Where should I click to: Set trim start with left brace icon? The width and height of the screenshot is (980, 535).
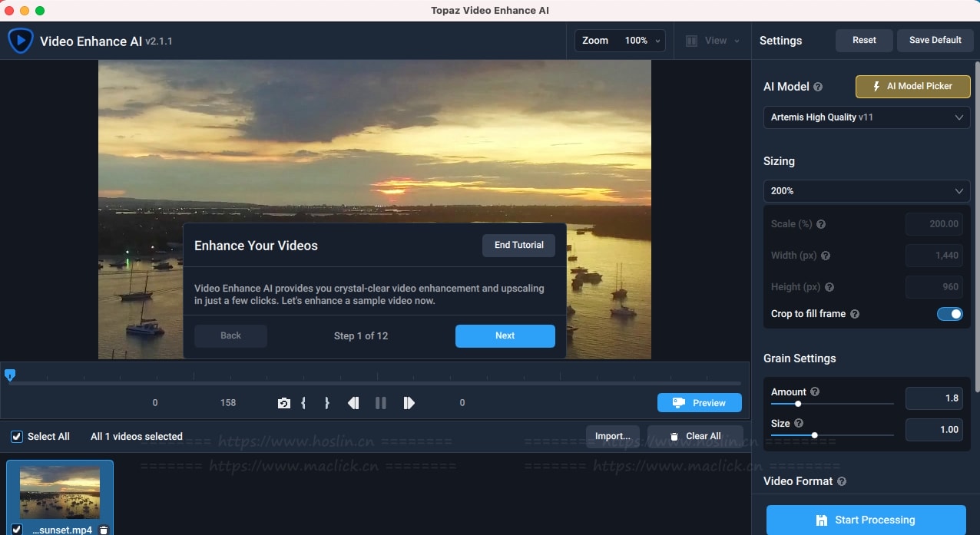point(303,403)
